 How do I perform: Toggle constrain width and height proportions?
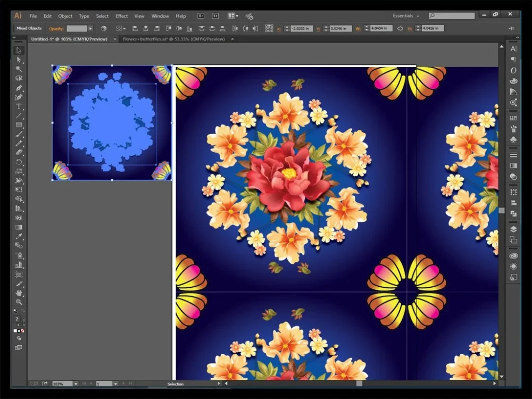tap(400, 29)
